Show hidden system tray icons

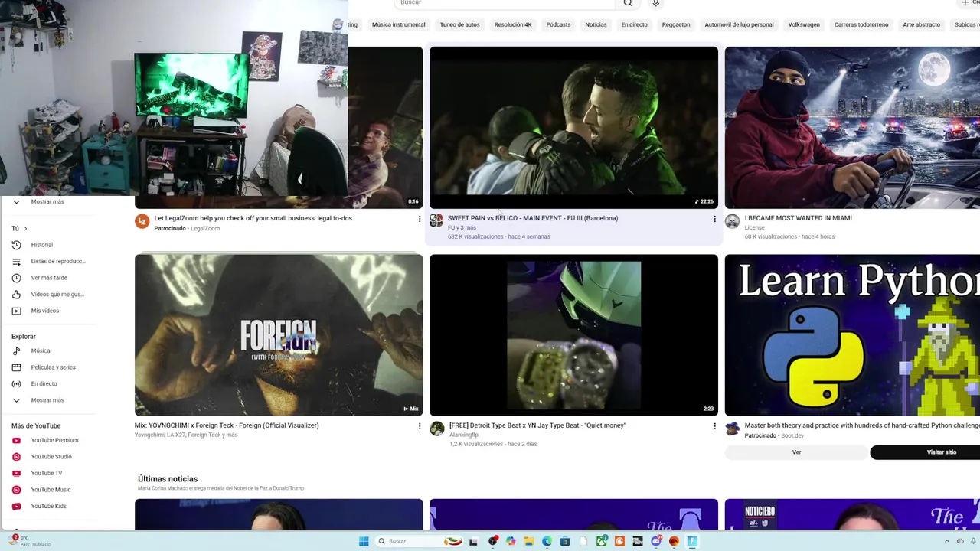947,541
